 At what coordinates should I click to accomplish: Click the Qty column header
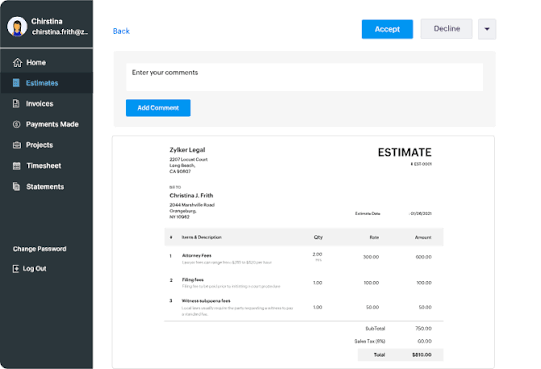point(318,237)
